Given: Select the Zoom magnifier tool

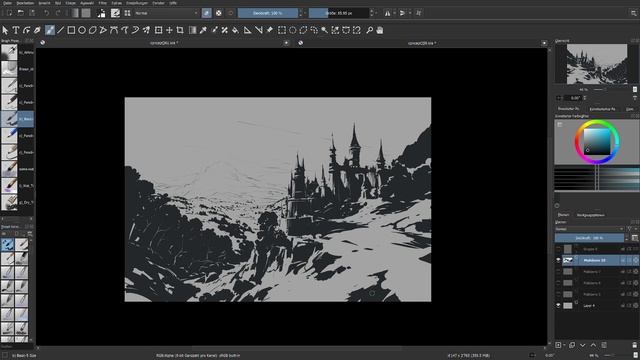Looking at the screenshot, I should (x=369, y=30).
